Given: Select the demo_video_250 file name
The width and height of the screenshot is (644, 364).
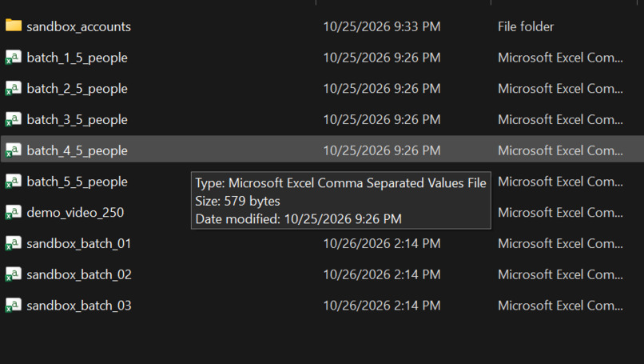Looking at the screenshot, I should tap(75, 213).
